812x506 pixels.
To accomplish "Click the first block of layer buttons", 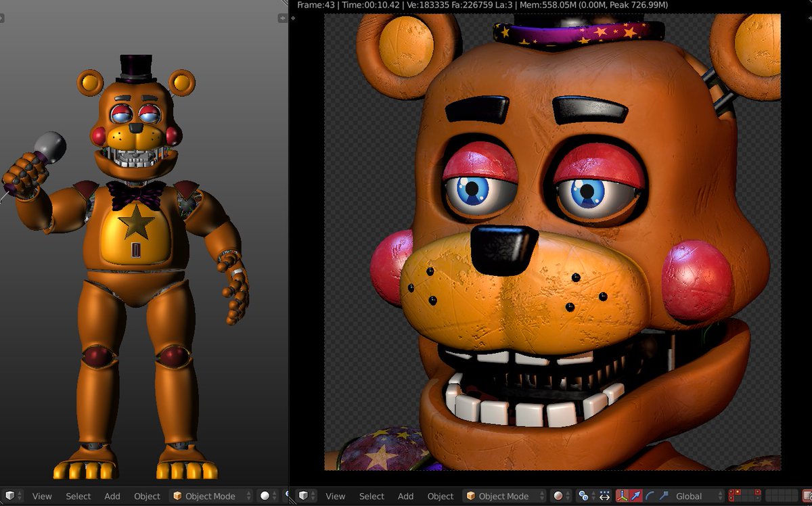I will (x=744, y=496).
